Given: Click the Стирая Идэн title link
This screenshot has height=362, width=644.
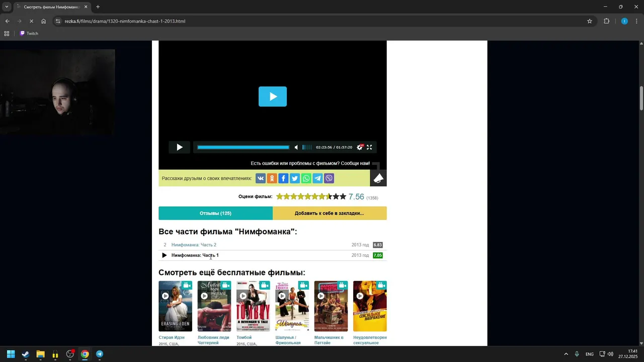Looking at the screenshot, I should point(172,337).
